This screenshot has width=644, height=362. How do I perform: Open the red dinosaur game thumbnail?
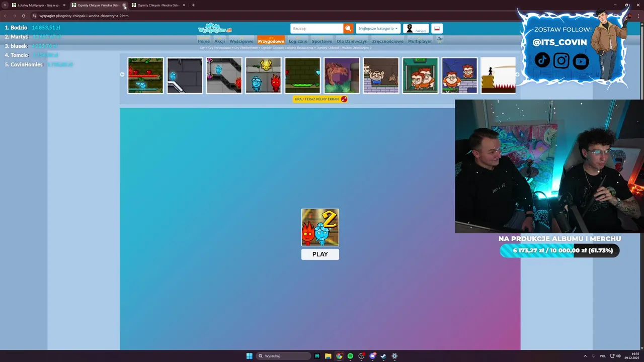[x=342, y=75]
